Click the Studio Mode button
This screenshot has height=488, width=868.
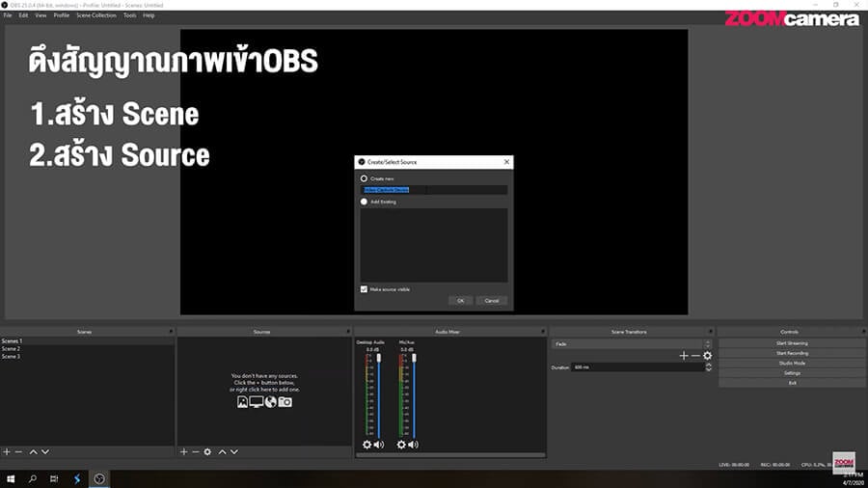click(792, 364)
